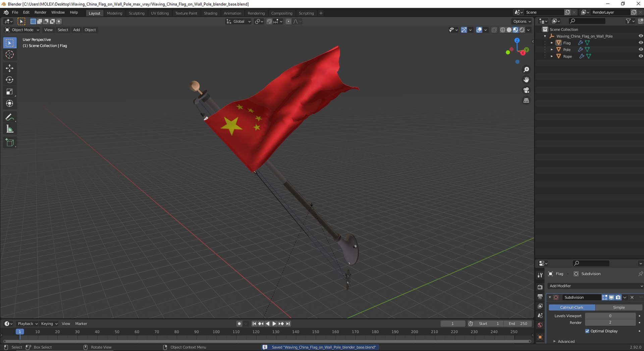
Task: Activate the Select Box tool
Action: click(9, 43)
